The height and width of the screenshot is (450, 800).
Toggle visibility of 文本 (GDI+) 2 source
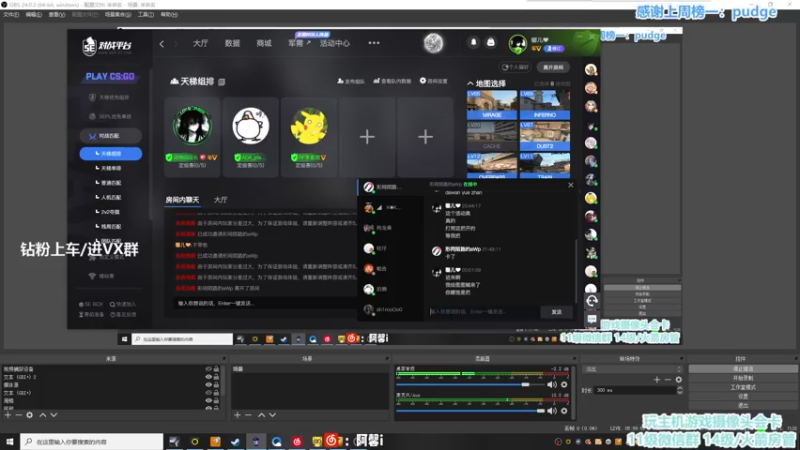pyautogui.click(x=208, y=377)
